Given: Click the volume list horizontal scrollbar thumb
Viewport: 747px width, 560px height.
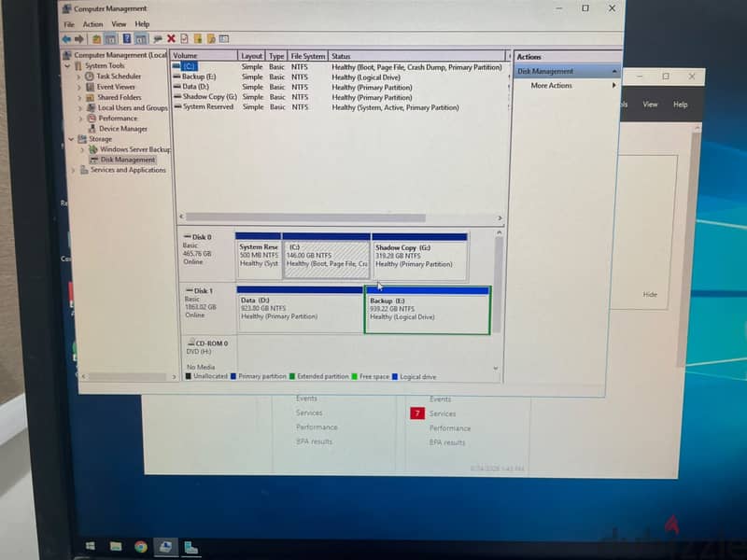Looking at the screenshot, I should tap(305, 217).
